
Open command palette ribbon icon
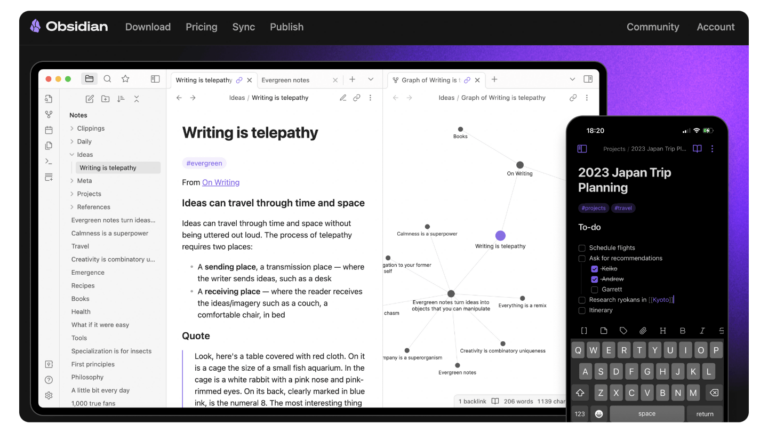pos(48,161)
